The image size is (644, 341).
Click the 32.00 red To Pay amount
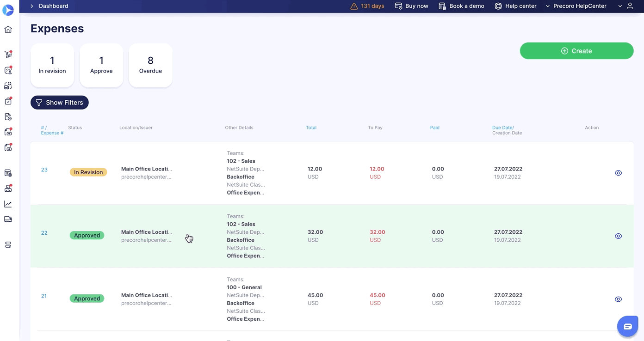click(377, 232)
